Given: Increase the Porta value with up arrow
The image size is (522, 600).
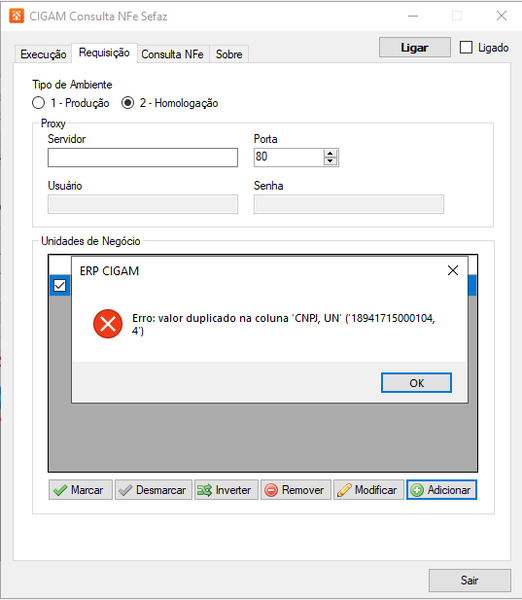Looking at the screenshot, I should click(x=330, y=153).
